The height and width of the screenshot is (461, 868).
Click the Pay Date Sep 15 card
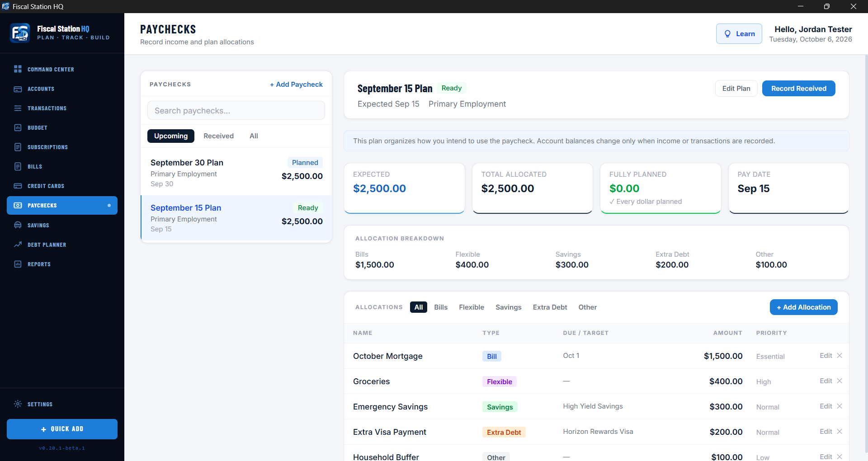789,188
